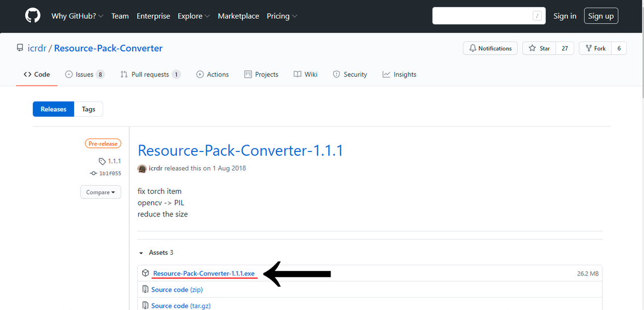
Task: Click the package icon beside the exe asset
Action: (x=145, y=274)
